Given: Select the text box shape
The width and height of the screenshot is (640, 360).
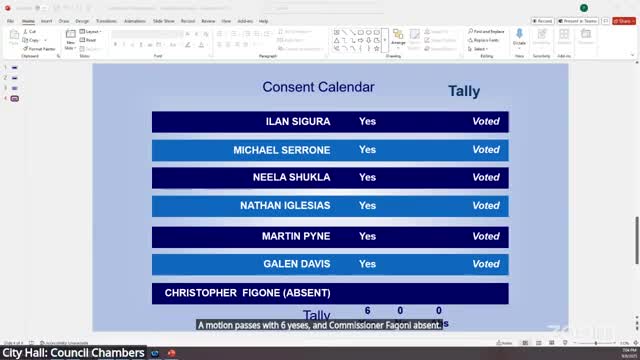Looking at the screenshot, I should [337, 32].
